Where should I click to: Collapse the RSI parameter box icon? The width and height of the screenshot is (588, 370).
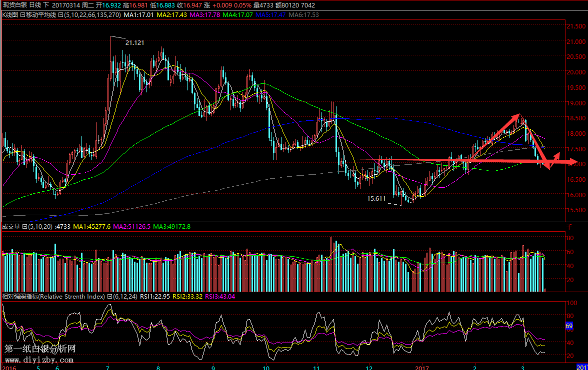(109, 296)
